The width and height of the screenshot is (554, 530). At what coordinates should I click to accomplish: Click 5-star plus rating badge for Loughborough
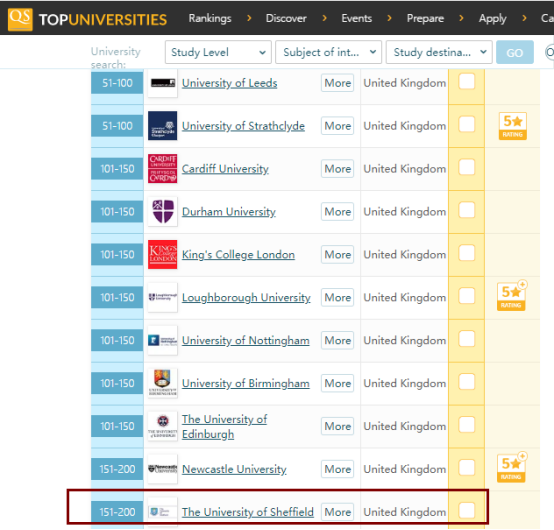[x=512, y=296]
